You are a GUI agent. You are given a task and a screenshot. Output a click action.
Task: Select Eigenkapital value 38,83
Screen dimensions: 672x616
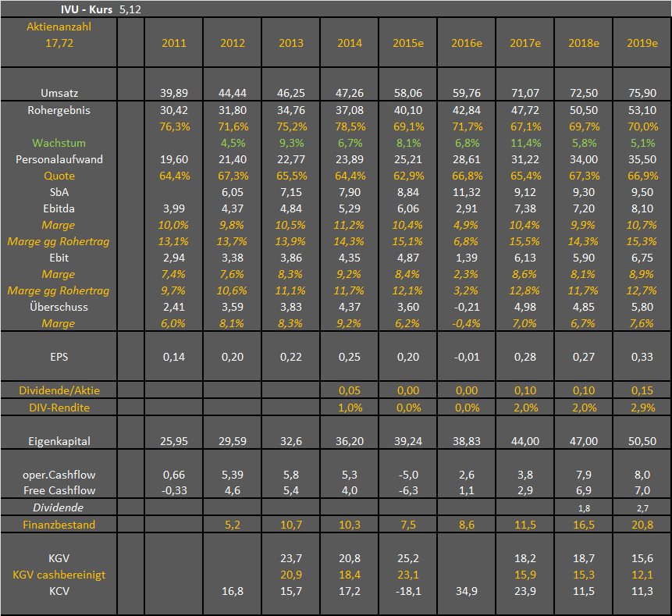467,442
